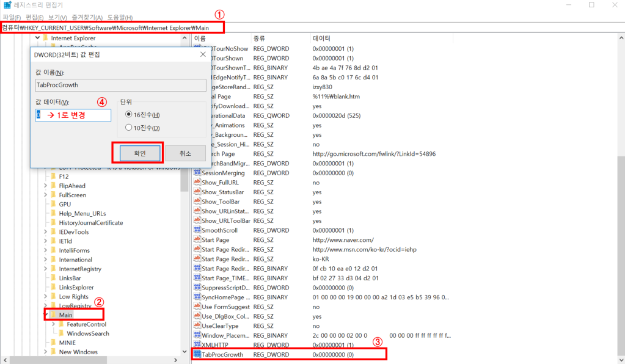Click the UseClearType value icon

tap(197, 326)
